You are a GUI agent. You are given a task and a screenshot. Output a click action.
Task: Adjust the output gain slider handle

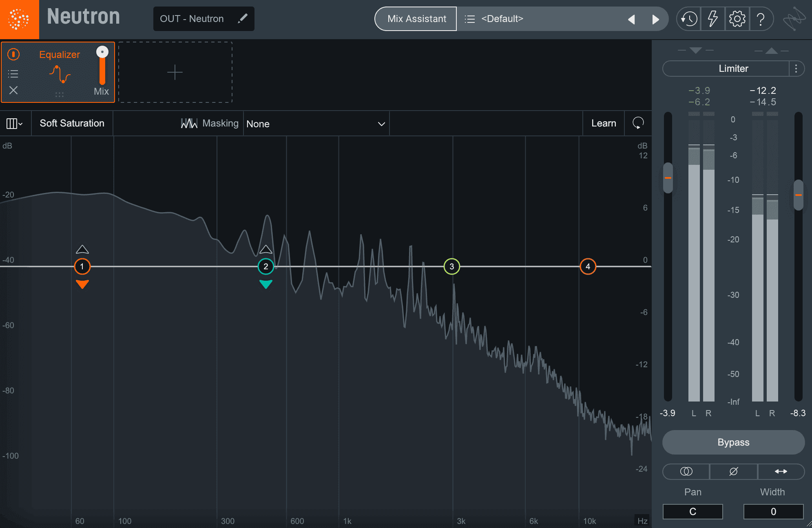tap(799, 195)
